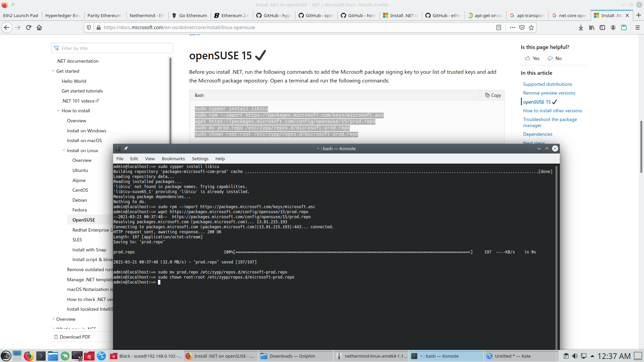
Task: Click the Firefox reload page icon
Action: coord(29,27)
